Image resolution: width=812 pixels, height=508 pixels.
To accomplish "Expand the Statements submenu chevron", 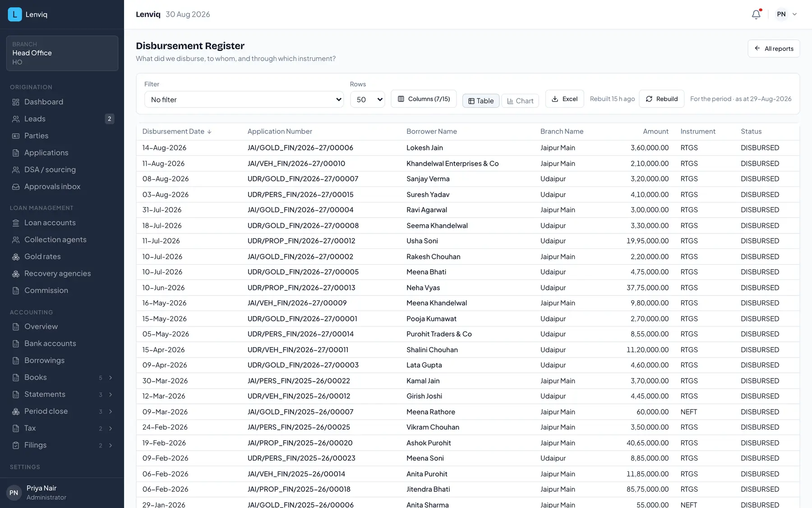I will tap(111, 395).
